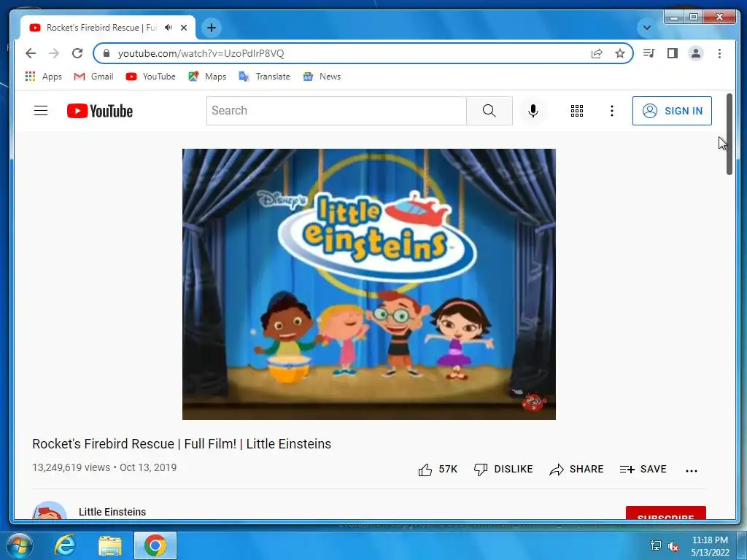Click the browser forward arrow
Viewport: 747px width, 560px height.
click(54, 53)
